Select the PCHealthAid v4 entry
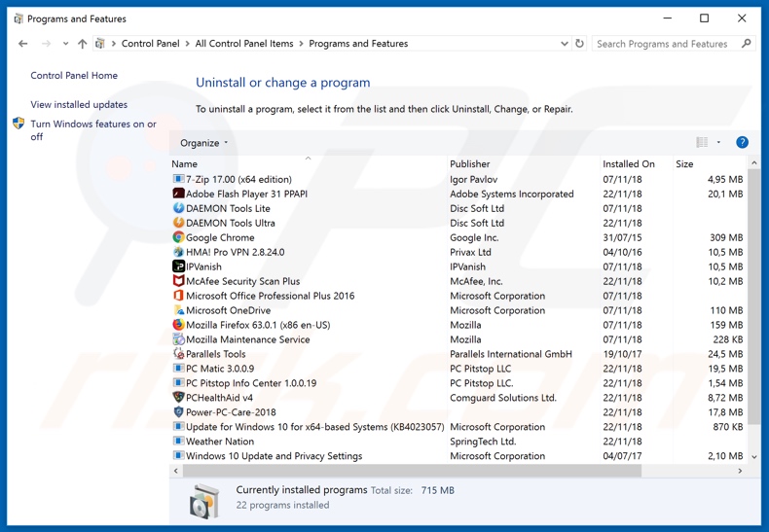Viewport: 769px width, 532px height. (x=219, y=398)
